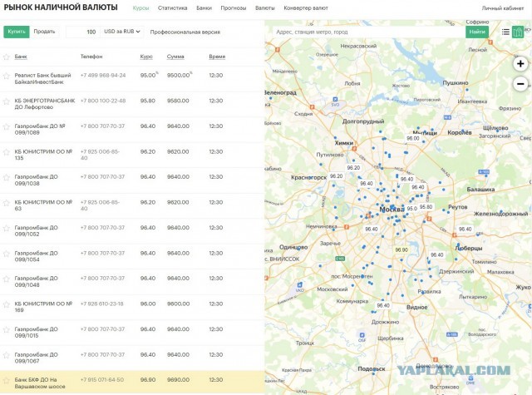This screenshot has height=395, width=532.
Task: Select КБ ЭНЕРГОТРАНСБАНК ДО Лефортово name
Action: 45,104
